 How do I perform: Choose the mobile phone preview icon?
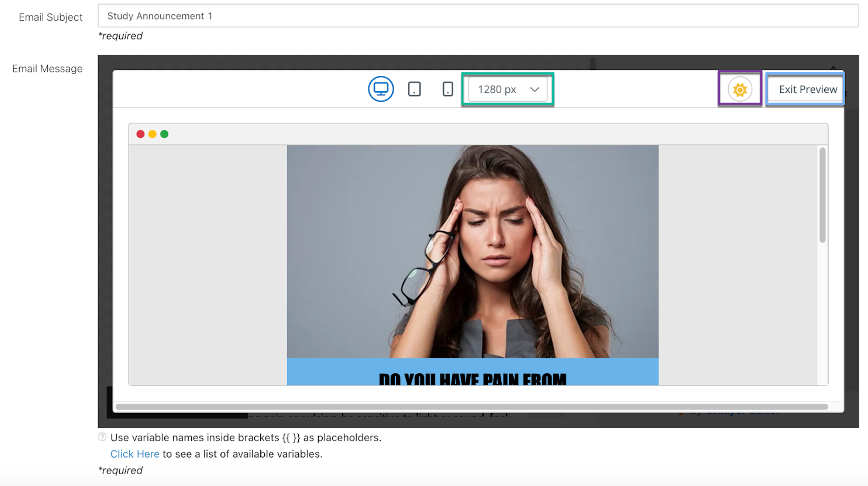[x=447, y=89]
